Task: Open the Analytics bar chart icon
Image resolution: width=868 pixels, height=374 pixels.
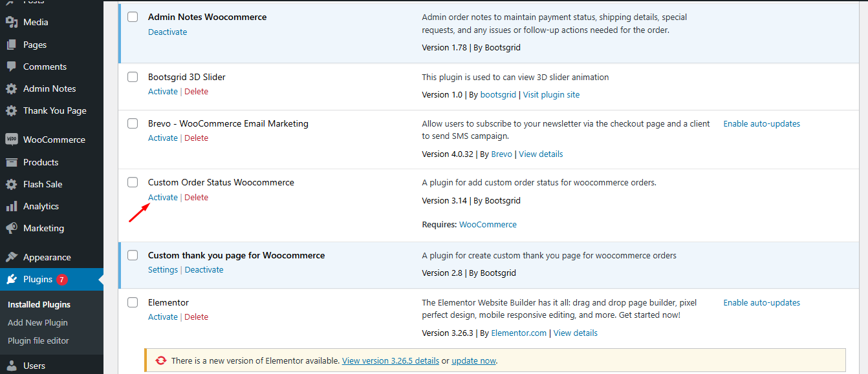Action: pos(12,206)
